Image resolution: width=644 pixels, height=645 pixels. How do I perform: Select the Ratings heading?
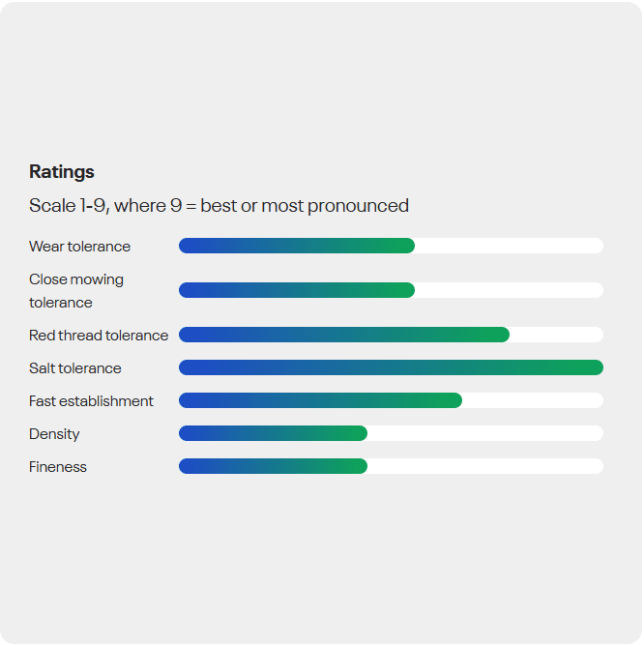click(62, 172)
